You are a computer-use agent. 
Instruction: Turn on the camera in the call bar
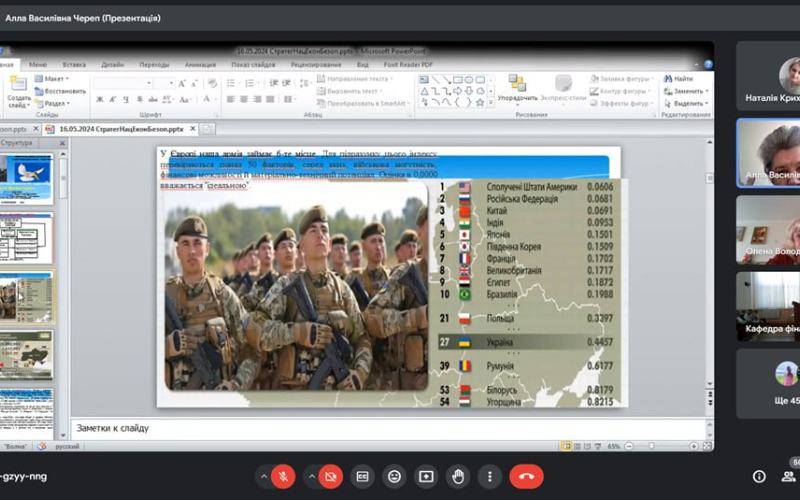tap(331, 477)
